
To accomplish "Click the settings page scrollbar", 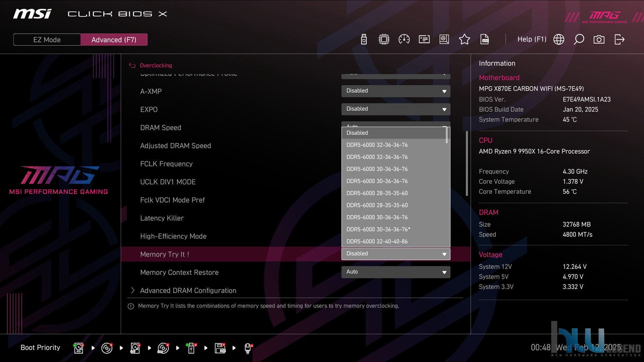I will pyautogui.click(x=467, y=163).
